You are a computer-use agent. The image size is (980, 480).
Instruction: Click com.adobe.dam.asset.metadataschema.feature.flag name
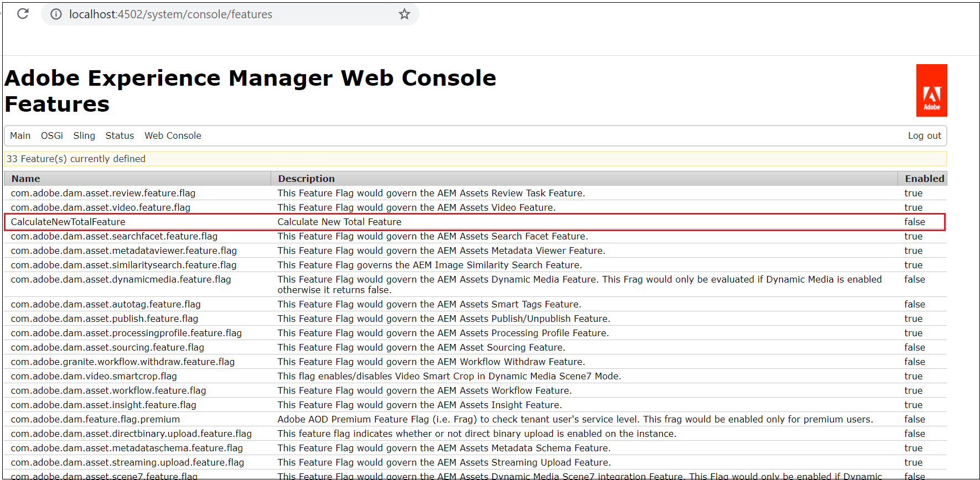pos(127,448)
